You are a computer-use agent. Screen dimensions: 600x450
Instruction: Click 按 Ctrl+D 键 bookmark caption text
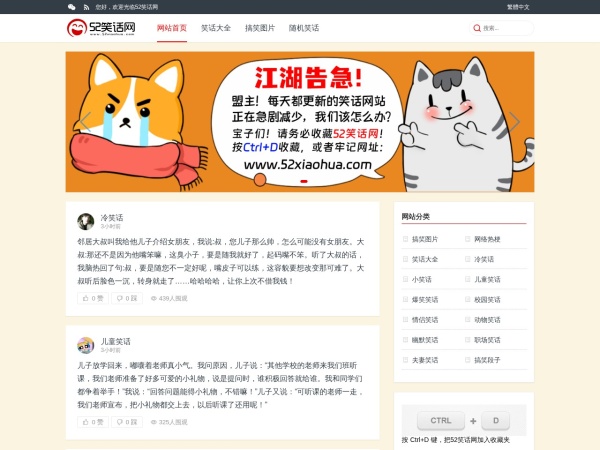[x=456, y=440]
